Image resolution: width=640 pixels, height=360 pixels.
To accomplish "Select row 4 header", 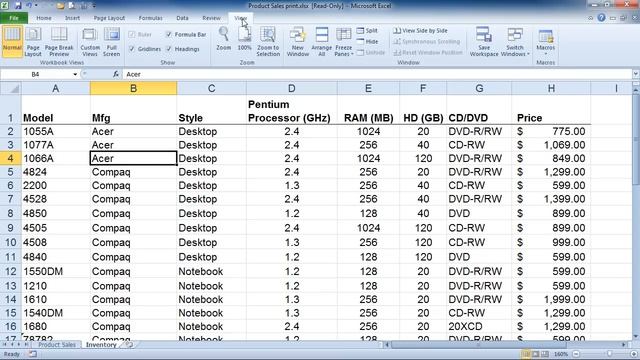I will (10, 158).
